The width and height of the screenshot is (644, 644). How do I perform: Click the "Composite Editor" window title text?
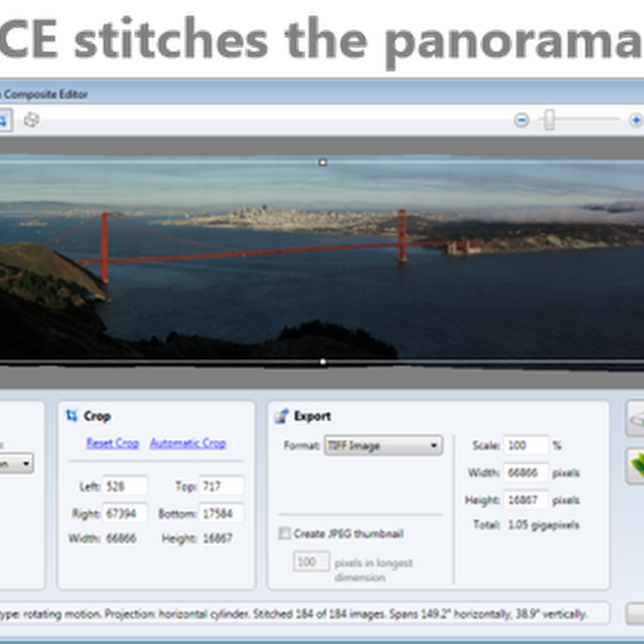point(46,94)
